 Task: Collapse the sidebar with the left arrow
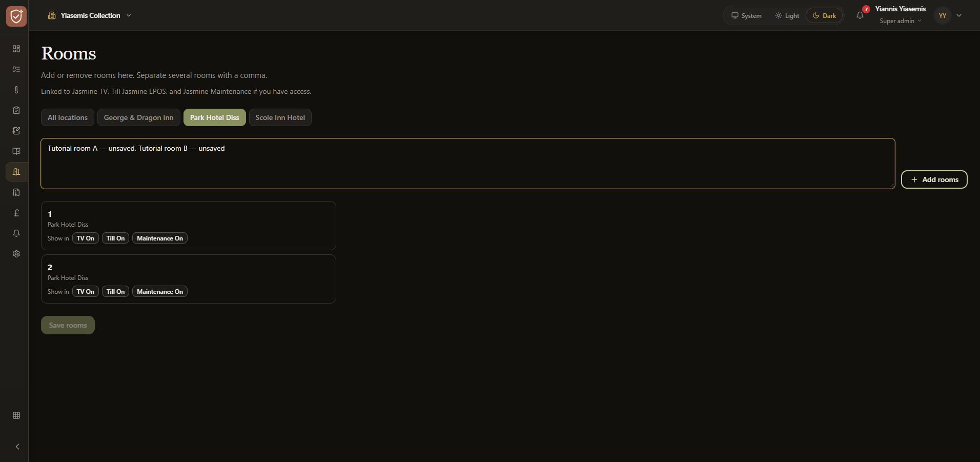click(x=17, y=447)
